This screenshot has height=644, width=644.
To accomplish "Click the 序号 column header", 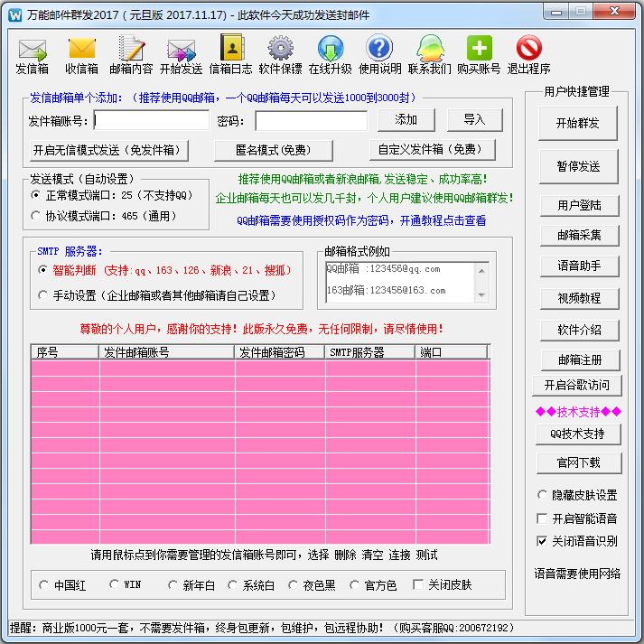I will pos(65,353).
